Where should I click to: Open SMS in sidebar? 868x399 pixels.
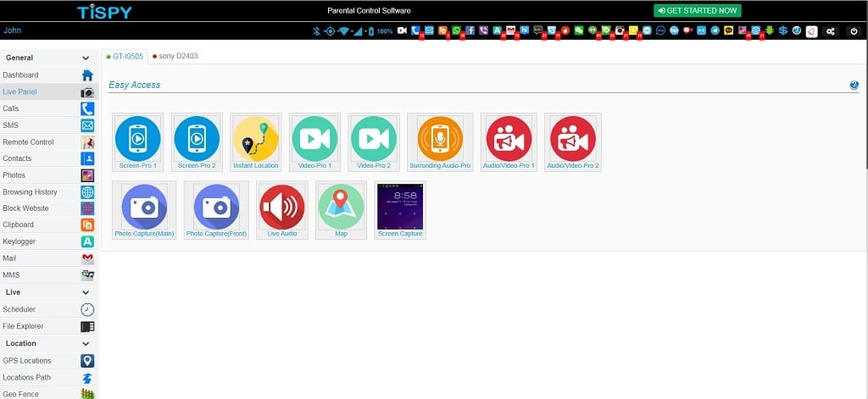tap(49, 125)
